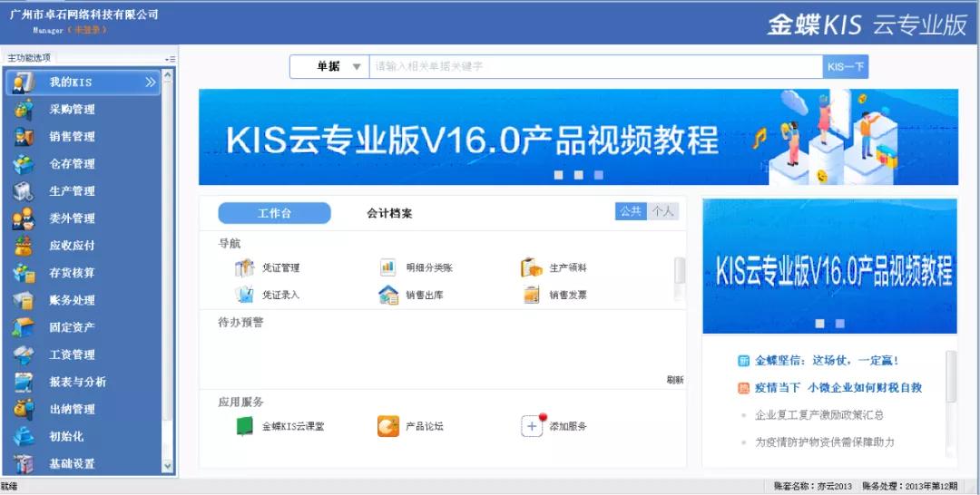Open 金蝶KIS云课堂 service icon
This screenshot has width=980, height=495.
244,426
